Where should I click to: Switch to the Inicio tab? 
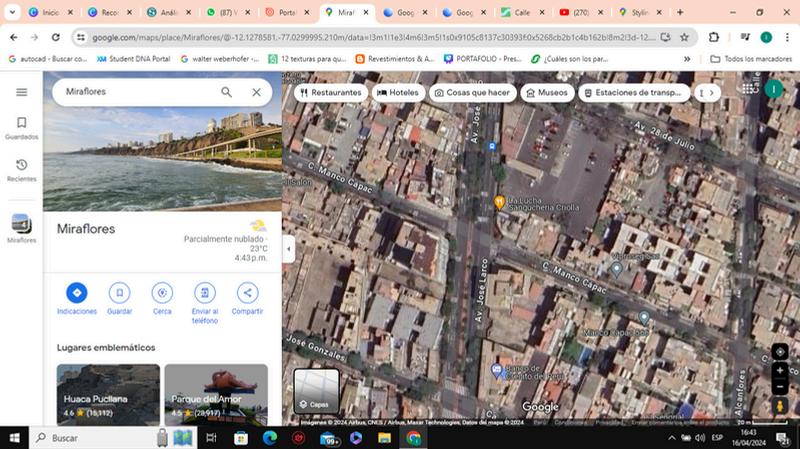pos(51,12)
